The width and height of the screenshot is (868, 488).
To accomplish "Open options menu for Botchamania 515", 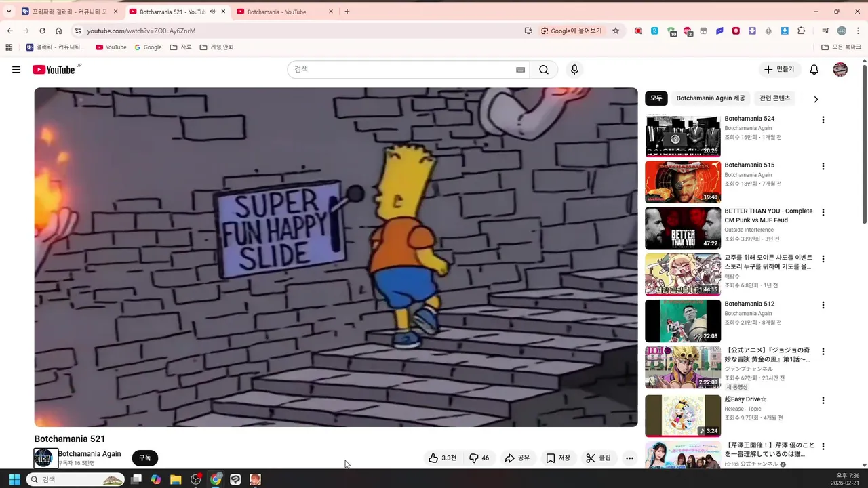I will coord(823,166).
